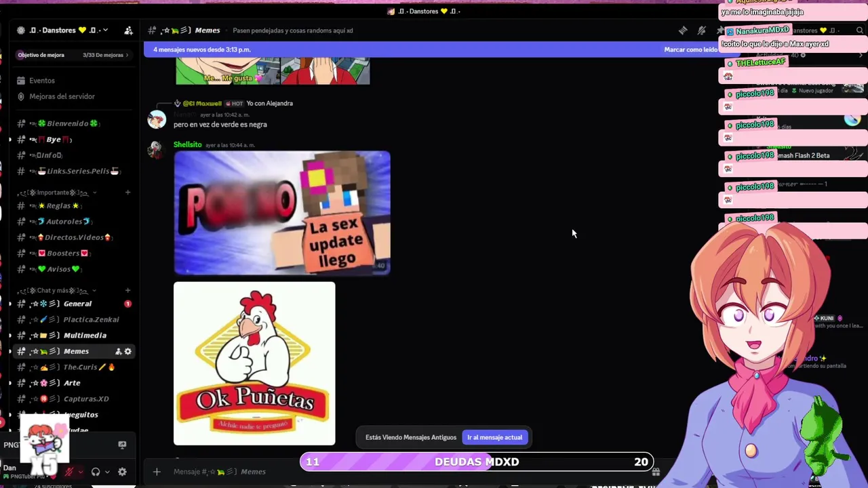Open headphone output options dropdown
Viewport: 868px width, 488px height.
pos(107,472)
